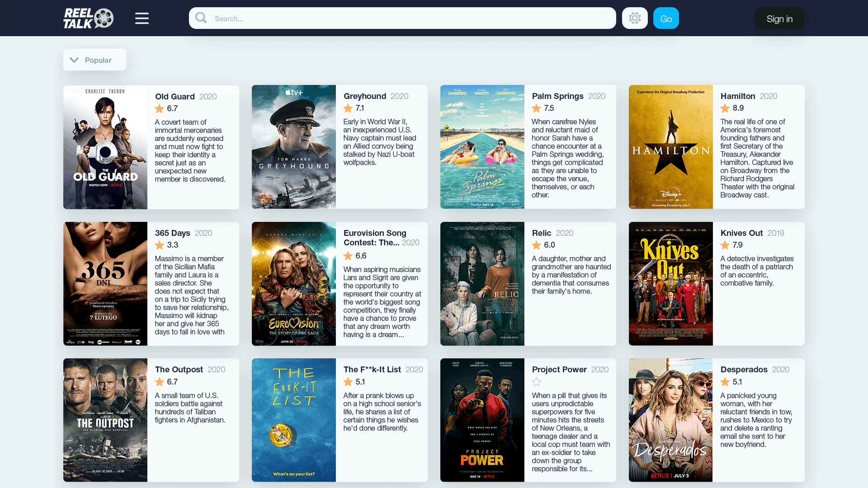
Task: Click the star next to Knives Out rating
Action: coord(725,245)
